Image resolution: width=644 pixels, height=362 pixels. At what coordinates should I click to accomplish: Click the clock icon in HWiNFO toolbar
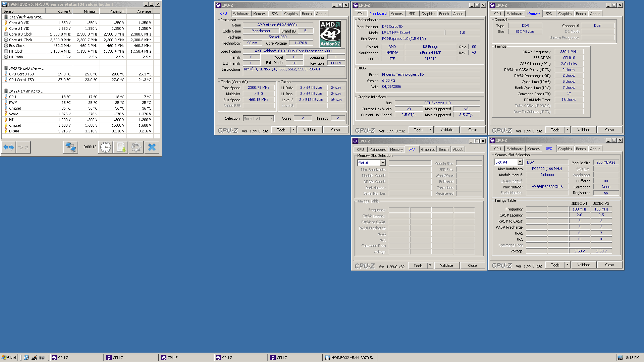coord(106,147)
